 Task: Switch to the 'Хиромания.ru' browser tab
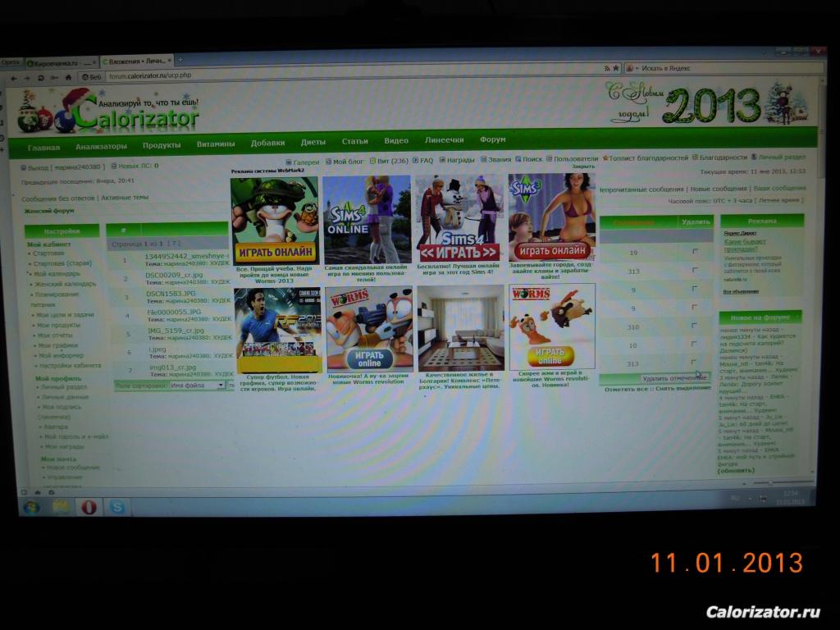(x=62, y=62)
